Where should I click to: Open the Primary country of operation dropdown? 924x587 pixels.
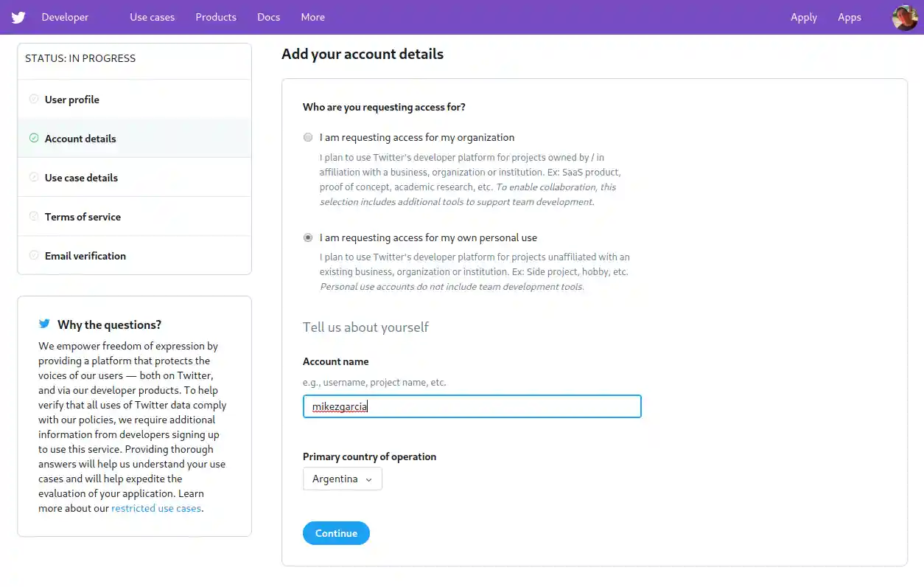point(342,479)
